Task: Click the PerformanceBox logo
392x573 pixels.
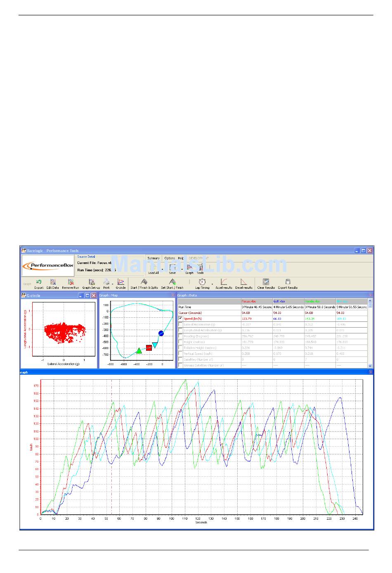Action: pos(48,266)
